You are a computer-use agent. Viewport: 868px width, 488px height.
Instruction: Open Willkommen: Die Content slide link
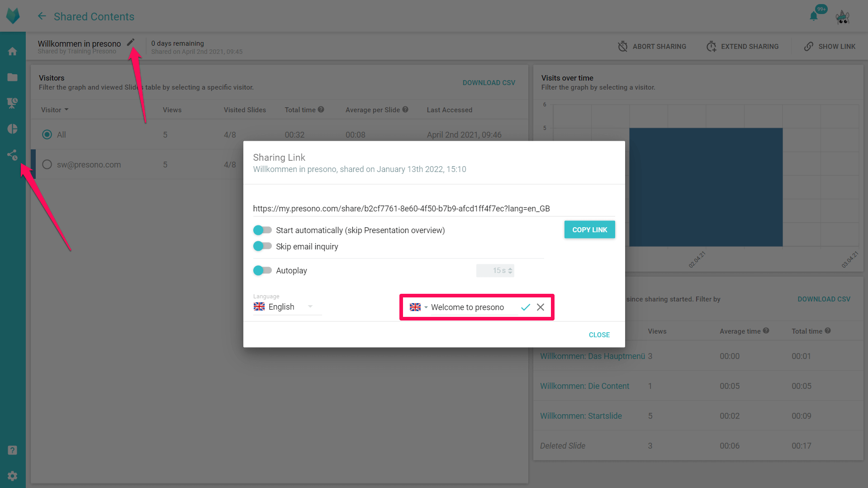[x=584, y=386]
